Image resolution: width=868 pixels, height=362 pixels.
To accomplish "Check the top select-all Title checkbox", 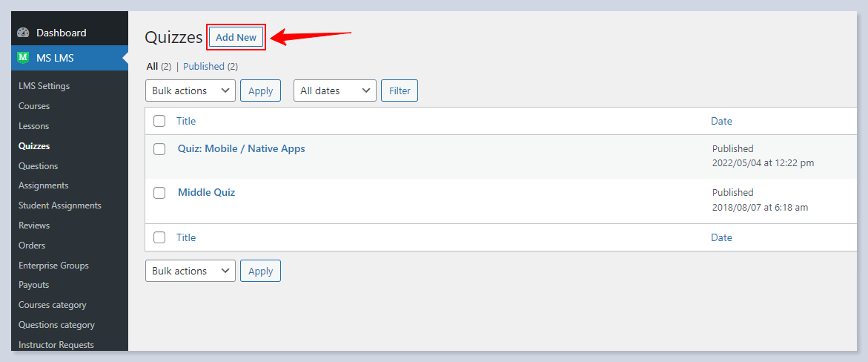I will point(159,121).
